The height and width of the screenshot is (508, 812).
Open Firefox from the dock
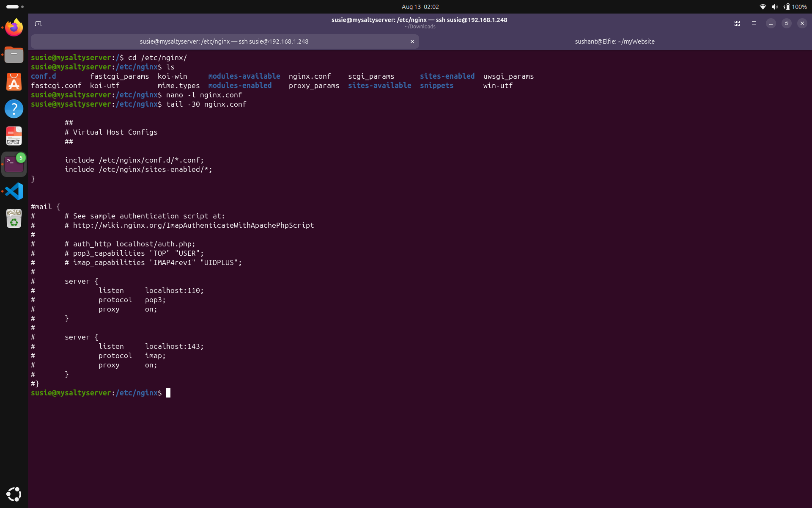click(x=14, y=28)
